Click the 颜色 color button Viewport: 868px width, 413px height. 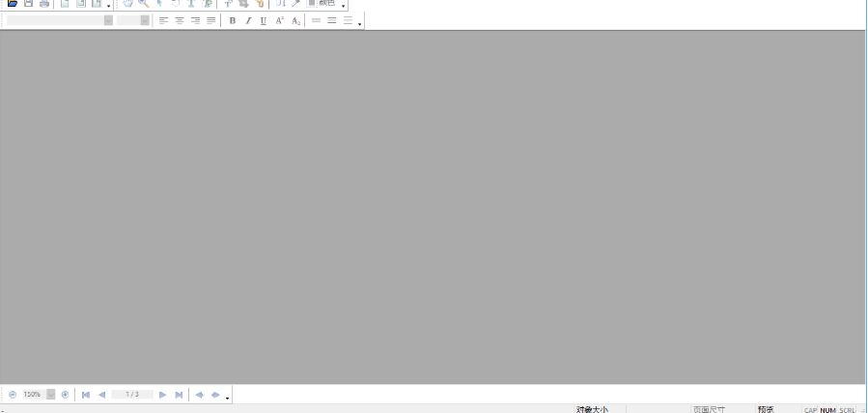[x=322, y=3]
